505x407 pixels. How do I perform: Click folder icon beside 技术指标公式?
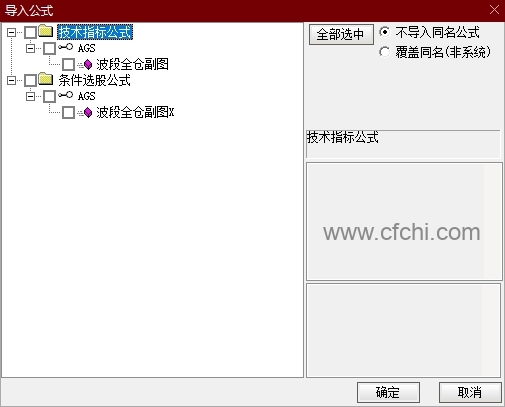point(46,31)
